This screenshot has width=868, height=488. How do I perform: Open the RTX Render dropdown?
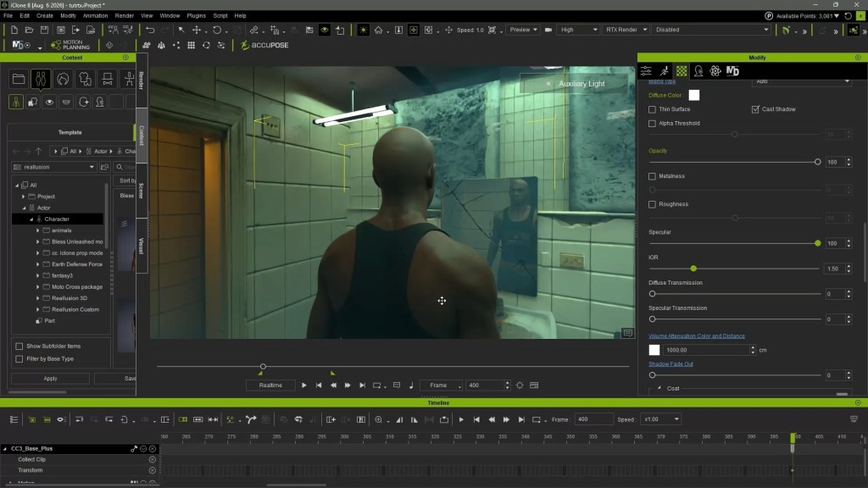(x=626, y=30)
